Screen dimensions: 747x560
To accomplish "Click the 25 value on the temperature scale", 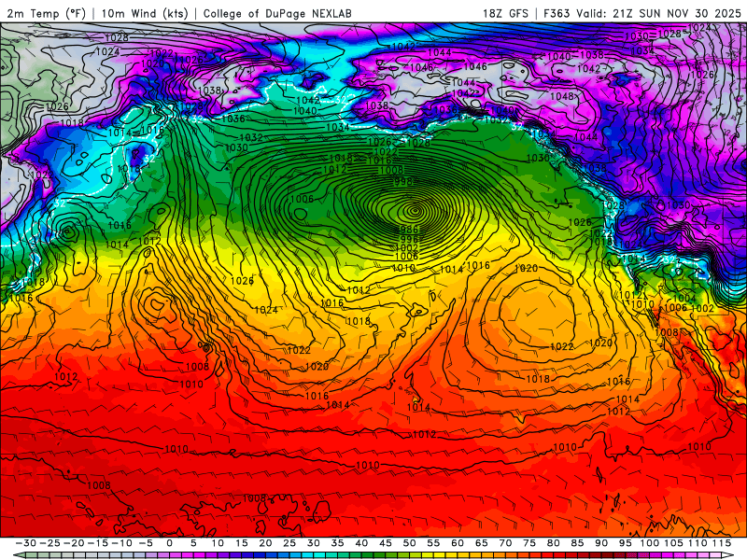I will [x=289, y=543].
